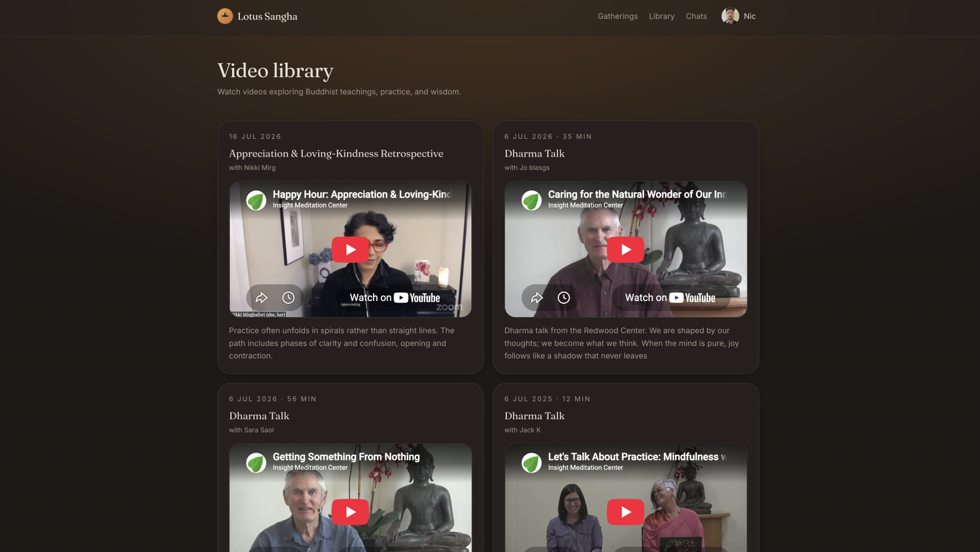
Task: Open Let's Talk About Practice title link
Action: click(x=637, y=456)
